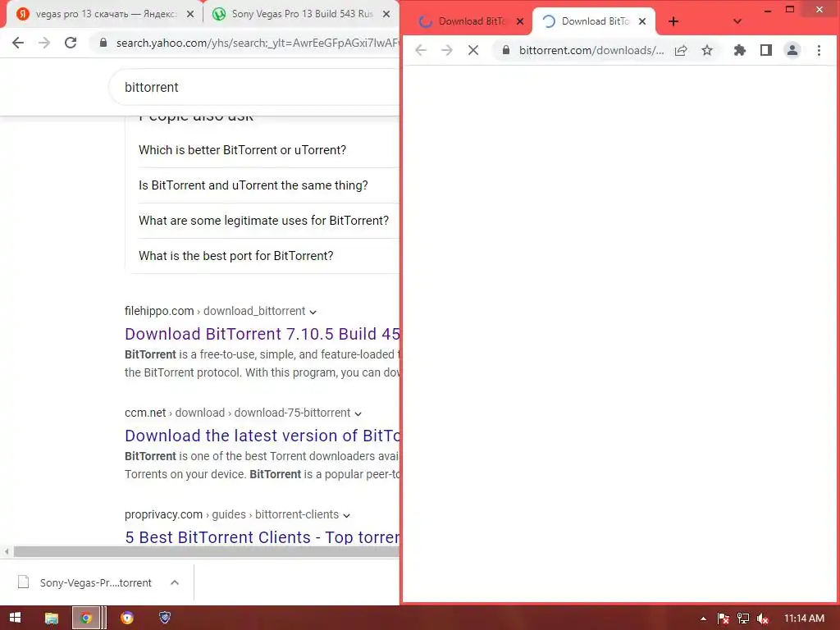Stop loading the bittorrent.com page
This screenshot has width=840, height=630.
tap(473, 50)
